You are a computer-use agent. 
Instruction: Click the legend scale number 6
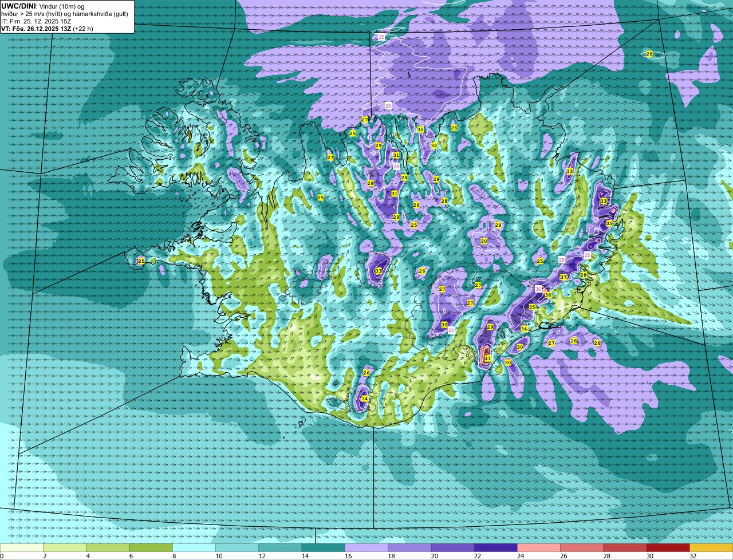(x=131, y=556)
